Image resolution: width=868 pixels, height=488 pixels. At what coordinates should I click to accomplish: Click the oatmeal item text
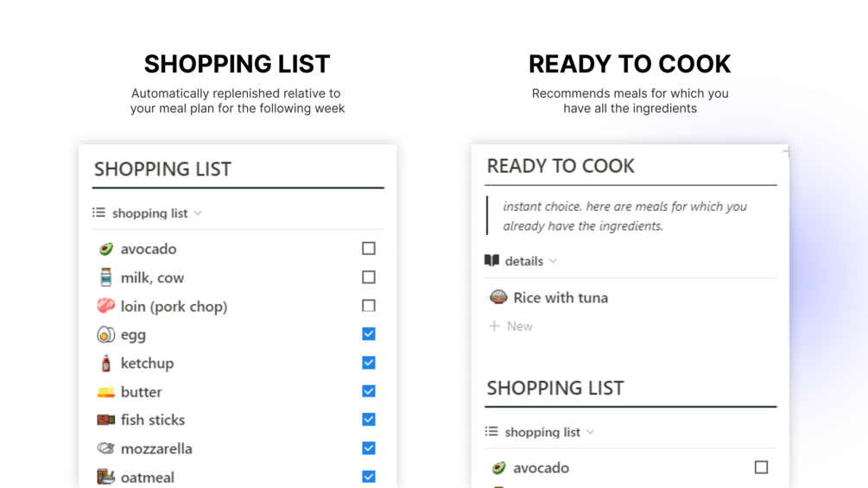coord(147,477)
